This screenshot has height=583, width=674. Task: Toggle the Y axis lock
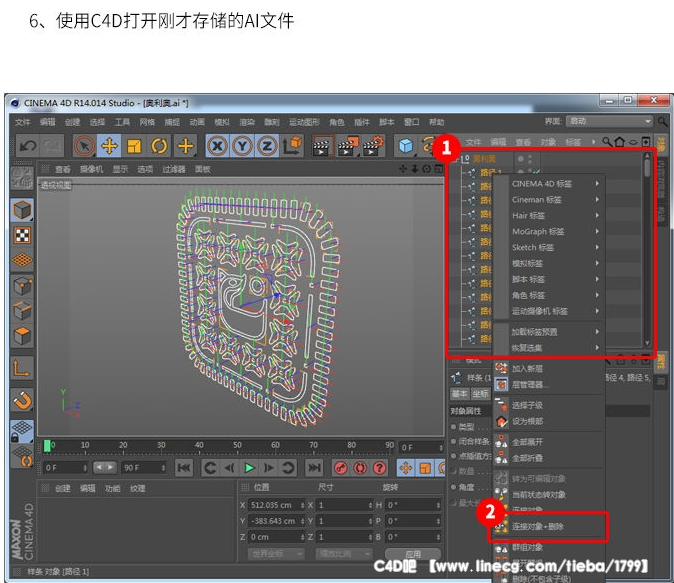point(242,146)
